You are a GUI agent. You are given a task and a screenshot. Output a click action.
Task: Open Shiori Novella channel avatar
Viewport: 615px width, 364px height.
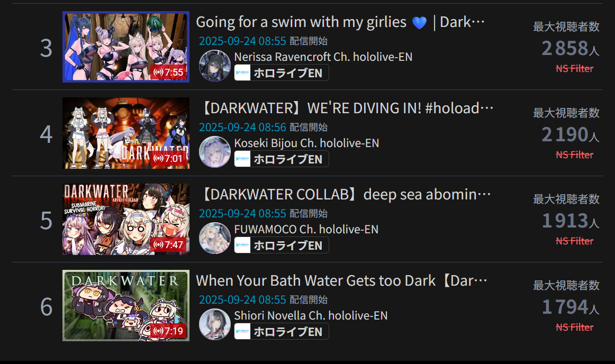tap(214, 324)
